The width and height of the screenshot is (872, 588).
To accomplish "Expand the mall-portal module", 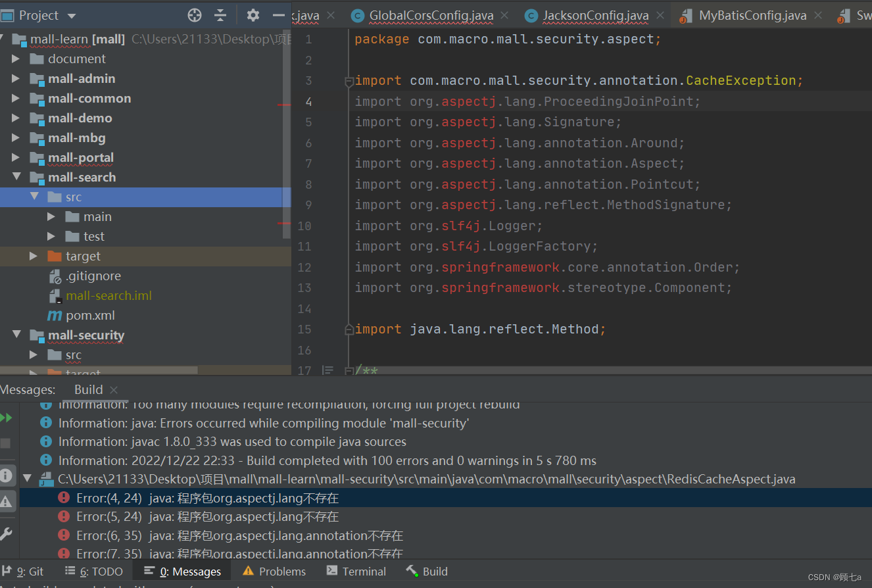I will (x=16, y=157).
